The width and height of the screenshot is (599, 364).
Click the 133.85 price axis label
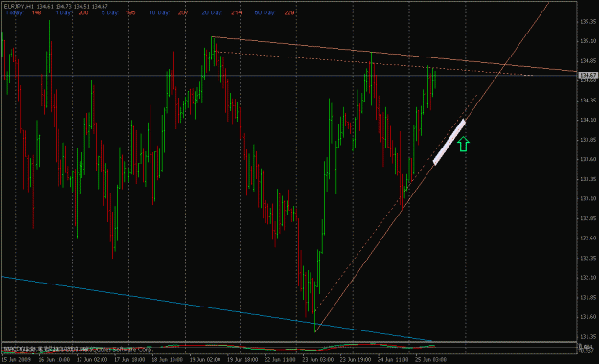coord(588,140)
